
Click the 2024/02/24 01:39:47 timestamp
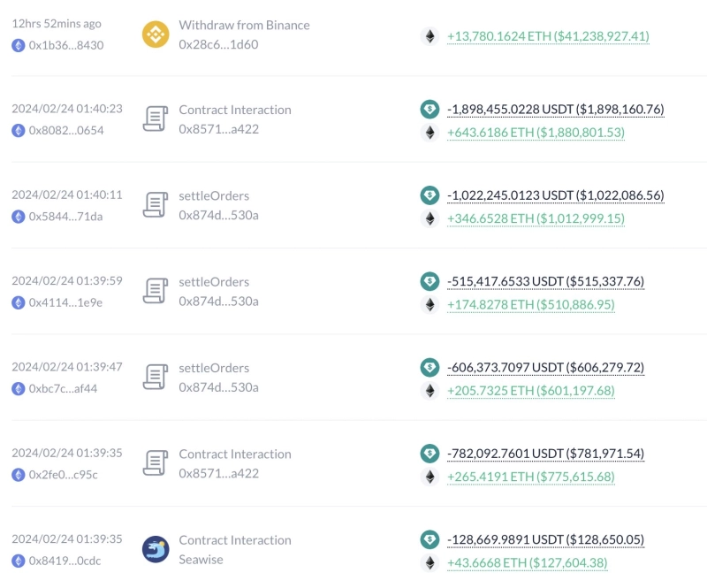[x=67, y=367]
